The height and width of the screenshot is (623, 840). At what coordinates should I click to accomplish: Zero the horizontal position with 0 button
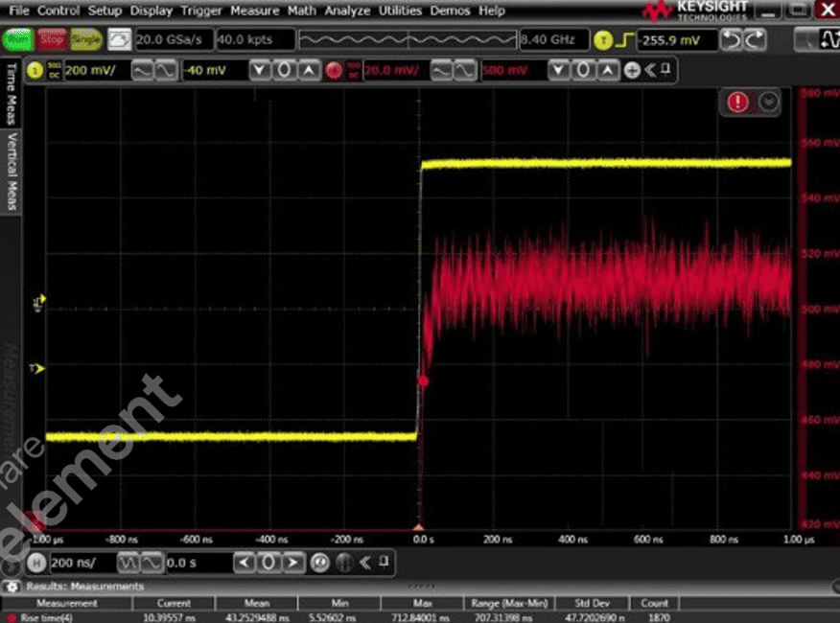point(269,563)
